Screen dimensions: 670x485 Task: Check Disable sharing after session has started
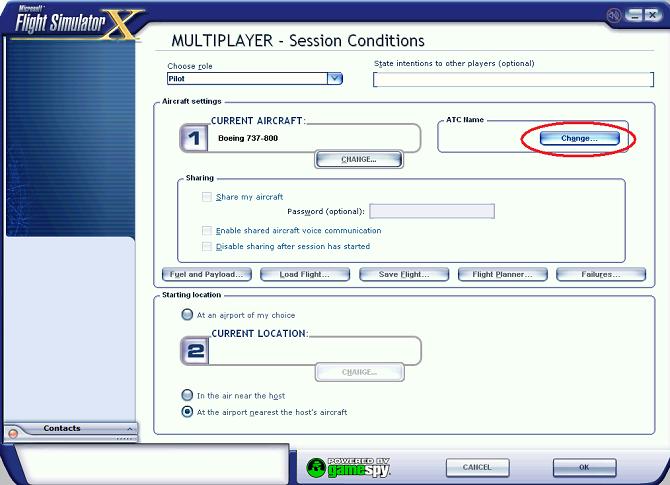coord(207,247)
